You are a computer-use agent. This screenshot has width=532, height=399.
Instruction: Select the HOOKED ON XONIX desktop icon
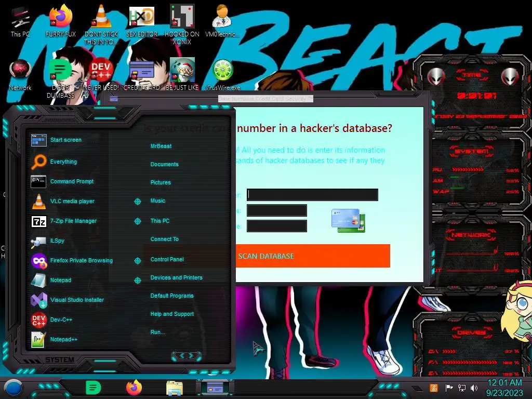[x=182, y=24]
